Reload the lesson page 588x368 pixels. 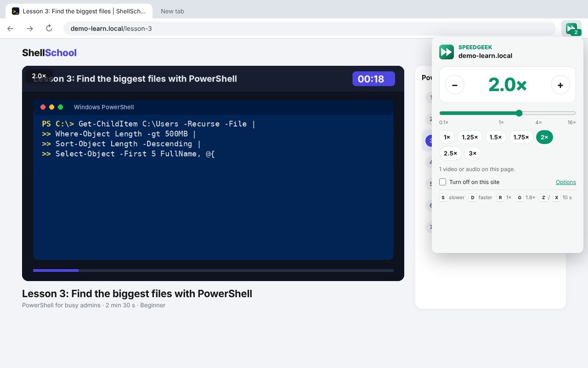click(49, 29)
